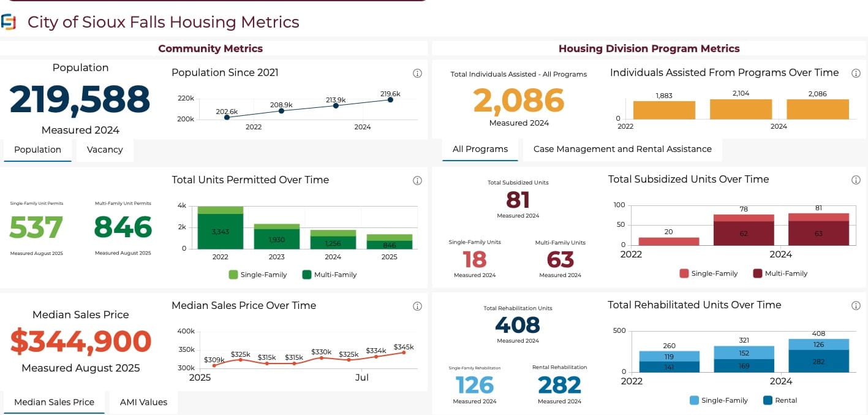868x415 pixels.
Task: Open info icon for Population Since 2021
Action: pos(418,74)
